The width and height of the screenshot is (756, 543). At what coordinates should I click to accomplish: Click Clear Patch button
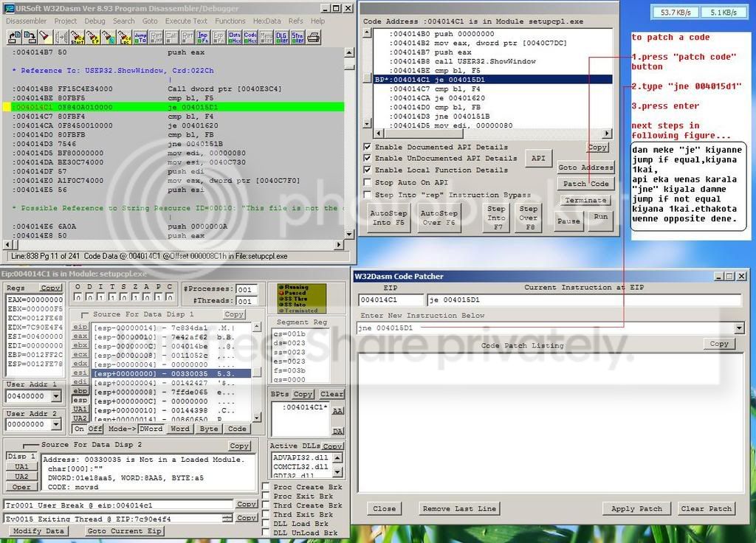(706, 508)
